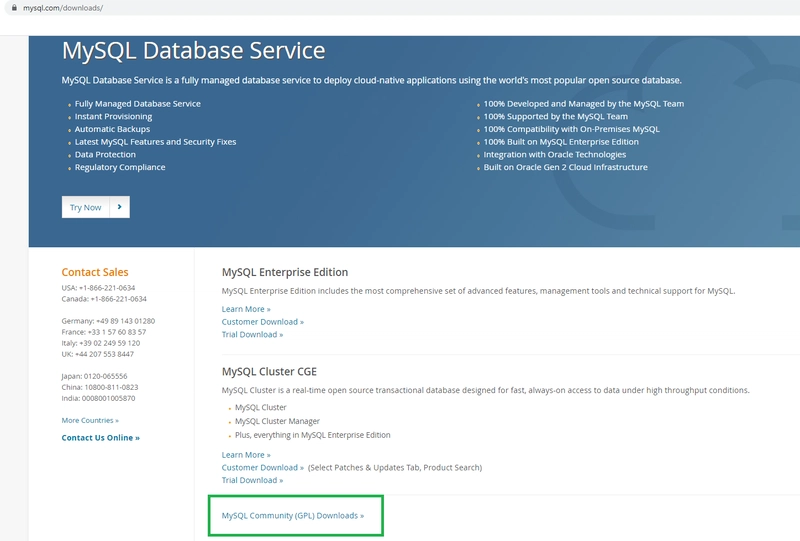Open Trial Download under MySQL Enterprise Edition
Screen dimensions: 800x541
[252, 335]
